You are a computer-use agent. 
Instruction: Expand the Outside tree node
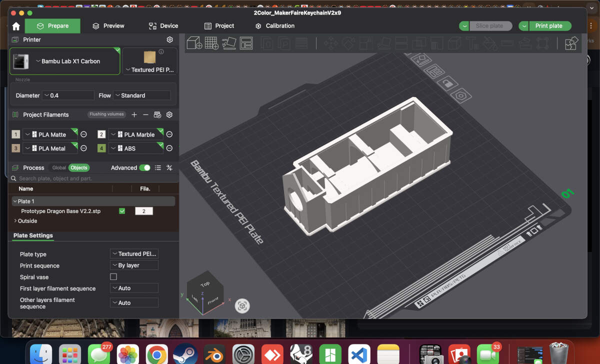click(15, 221)
